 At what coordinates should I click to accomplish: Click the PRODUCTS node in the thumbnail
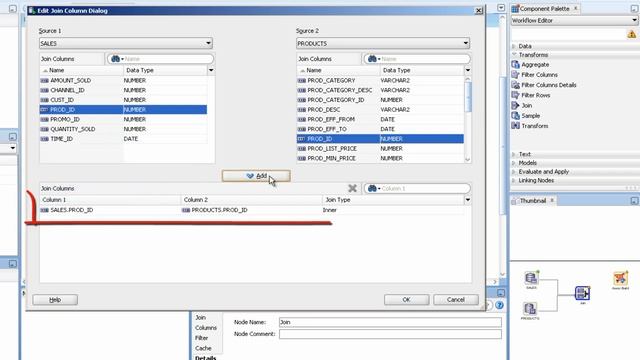tap(530, 310)
